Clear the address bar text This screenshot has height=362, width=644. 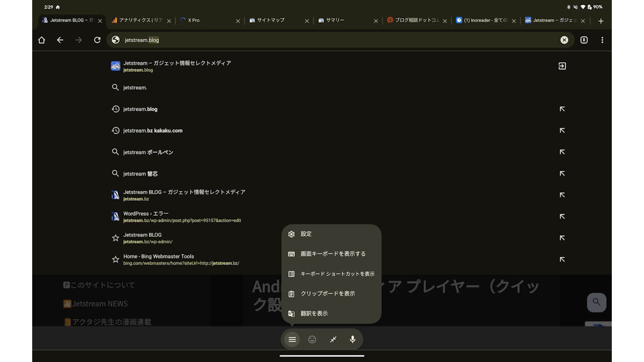click(x=565, y=40)
